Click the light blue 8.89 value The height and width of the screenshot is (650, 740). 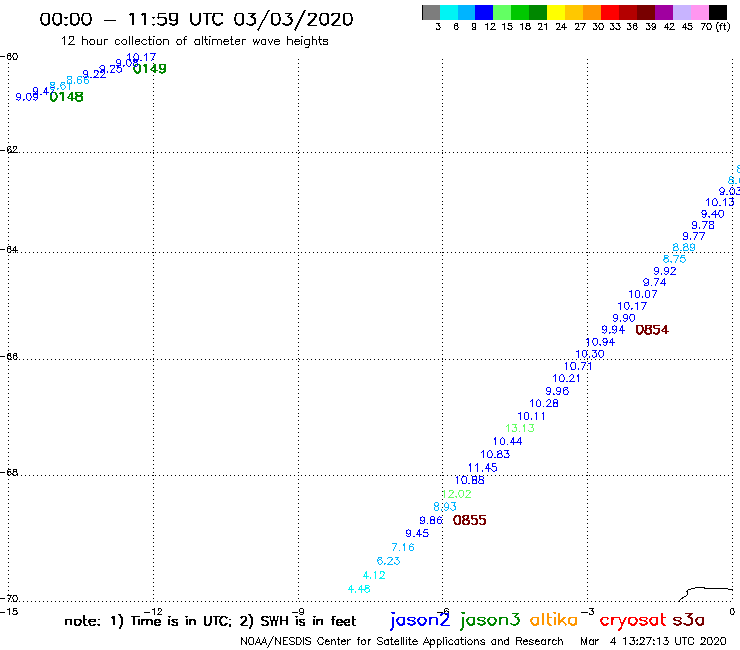click(x=684, y=248)
